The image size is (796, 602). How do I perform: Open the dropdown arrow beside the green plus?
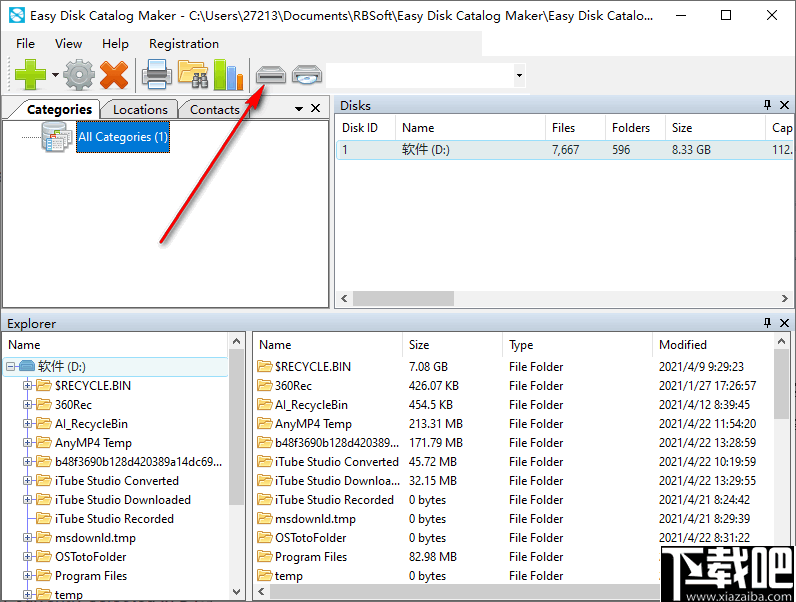click(55, 75)
